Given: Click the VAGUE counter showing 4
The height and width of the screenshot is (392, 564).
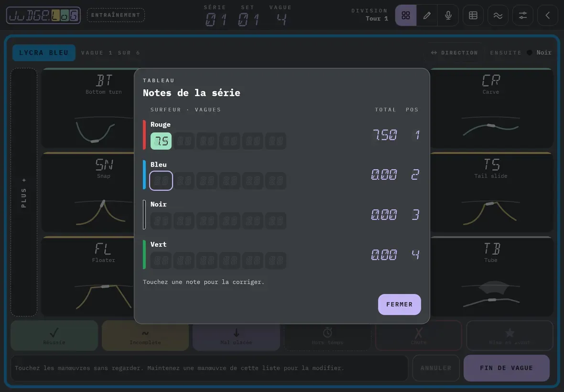Looking at the screenshot, I should pyautogui.click(x=281, y=15).
